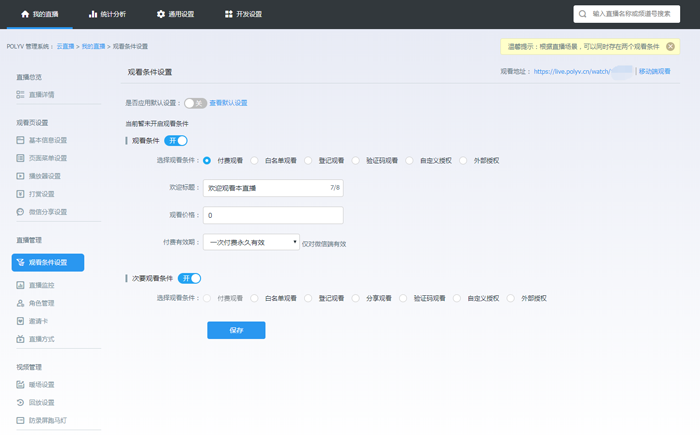Open 直播详情 icon in sidebar
This screenshot has width=700, height=435.
tap(20, 95)
